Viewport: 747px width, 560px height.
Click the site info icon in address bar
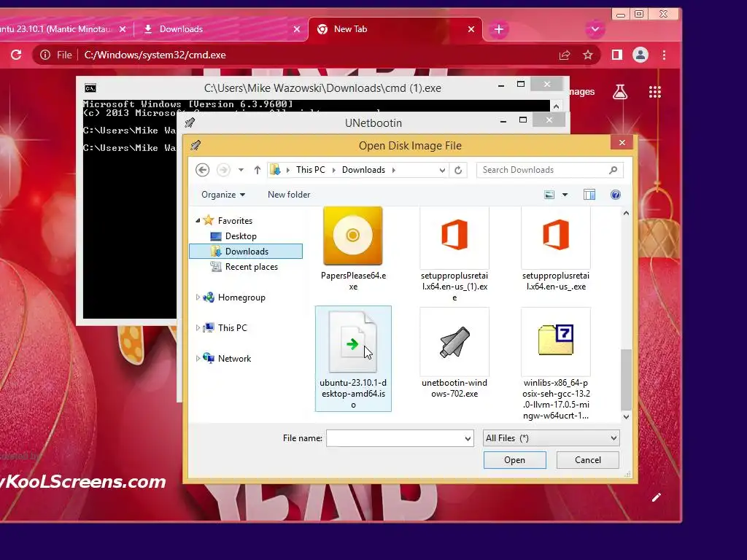[44, 55]
